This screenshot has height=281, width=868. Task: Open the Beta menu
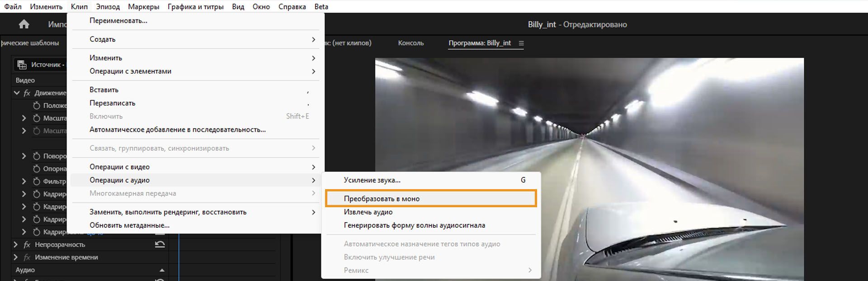tap(321, 6)
